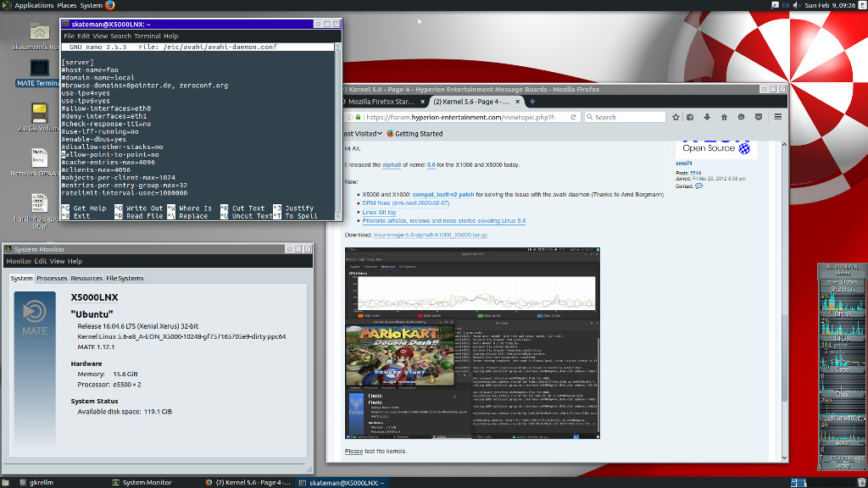
Task: Switch to Kernel 5.6 Firefox taskbar entry
Action: [248, 482]
